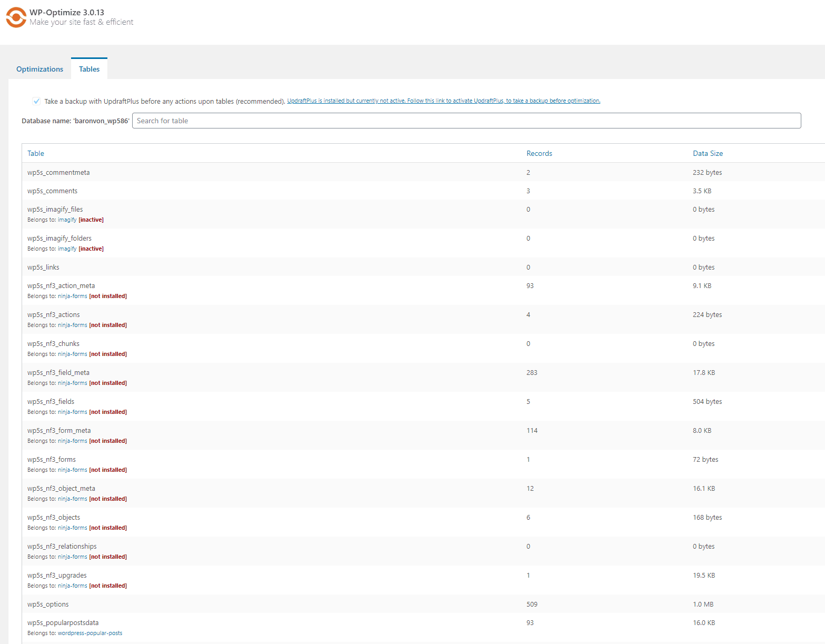Click the 114 records value for wp5s_nf3_form_meta
This screenshot has height=644, width=825.
point(532,430)
